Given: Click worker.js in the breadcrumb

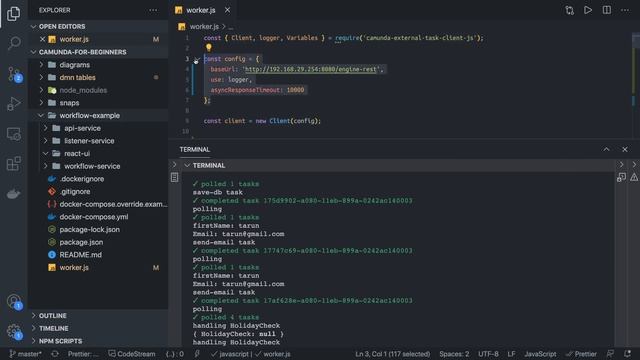Looking at the screenshot, I should click(x=204, y=27).
